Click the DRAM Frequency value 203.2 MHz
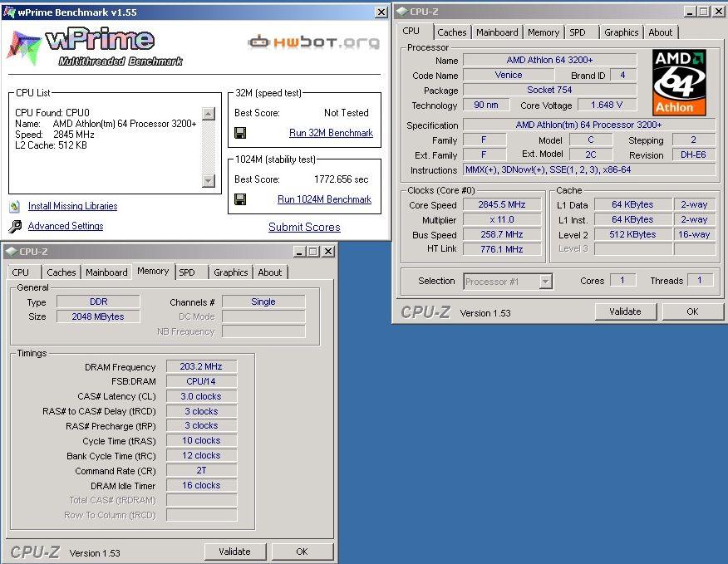 click(x=201, y=366)
